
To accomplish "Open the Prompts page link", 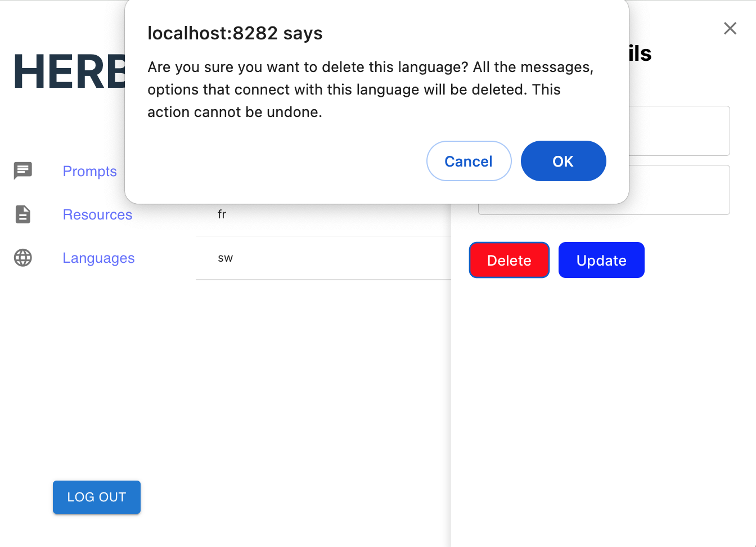I will (x=89, y=171).
